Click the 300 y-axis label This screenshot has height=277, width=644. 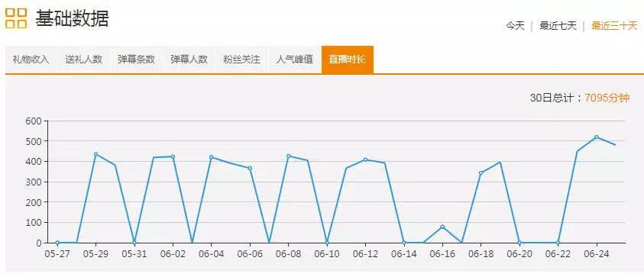click(34, 182)
